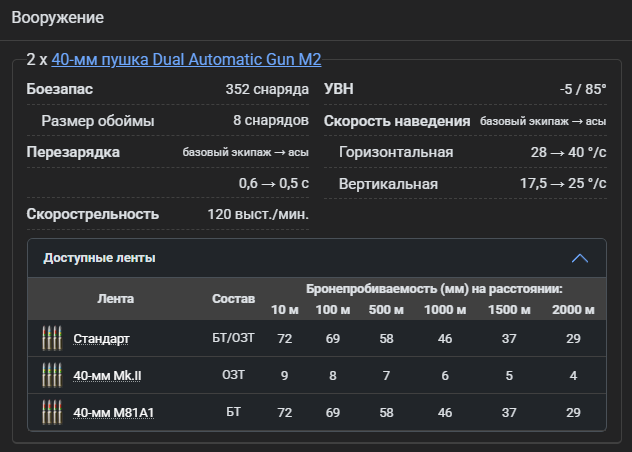Click the БТ/ОЗТ composition cell

(233, 338)
